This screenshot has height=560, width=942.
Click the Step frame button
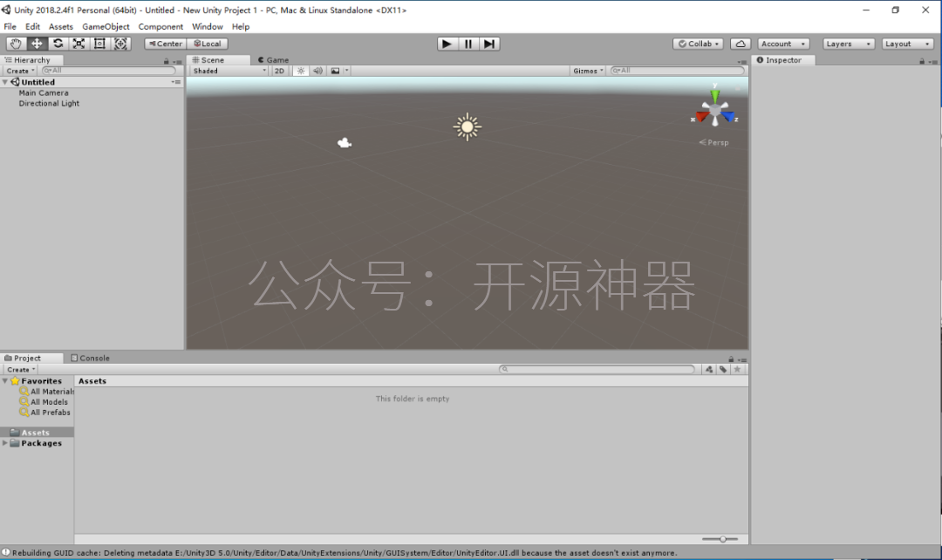coord(489,44)
